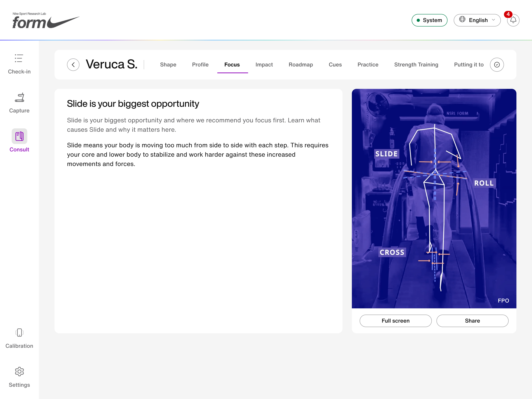
Task: Click the CROSS label on the image
Action: 392,252
